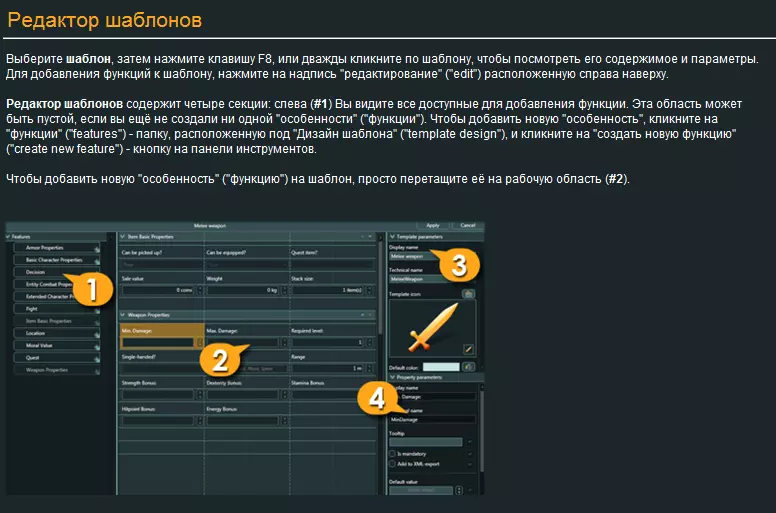The width and height of the screenshot is (776, 513).
Task: Click the Quest item? label
Action: click(x=304, y=252)
